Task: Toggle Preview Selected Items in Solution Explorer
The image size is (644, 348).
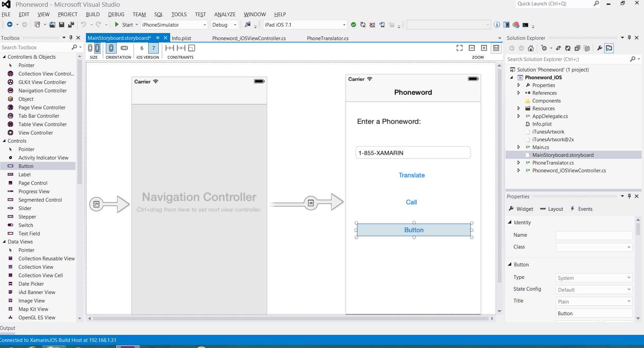Action: tap(609, 48)
